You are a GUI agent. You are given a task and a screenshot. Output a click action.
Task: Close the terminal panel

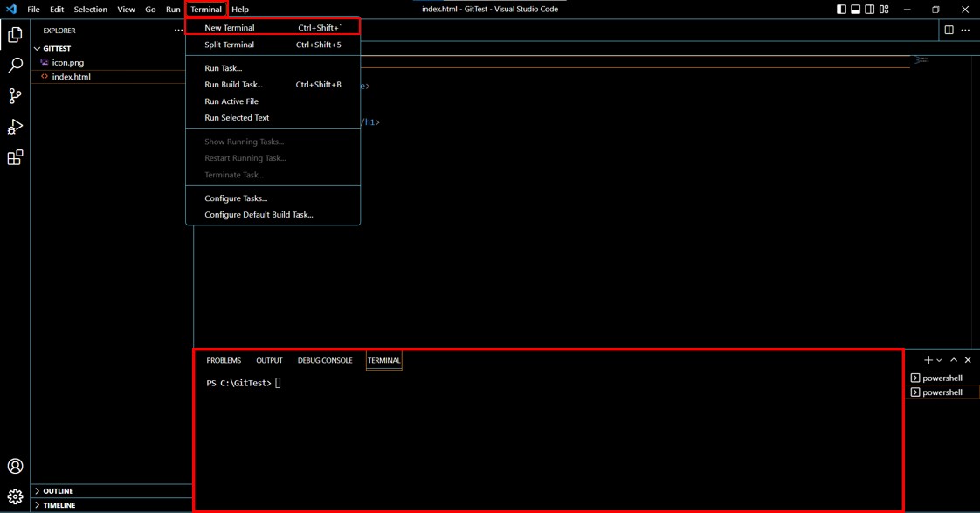pyautogui.click(x=968, y=360)
